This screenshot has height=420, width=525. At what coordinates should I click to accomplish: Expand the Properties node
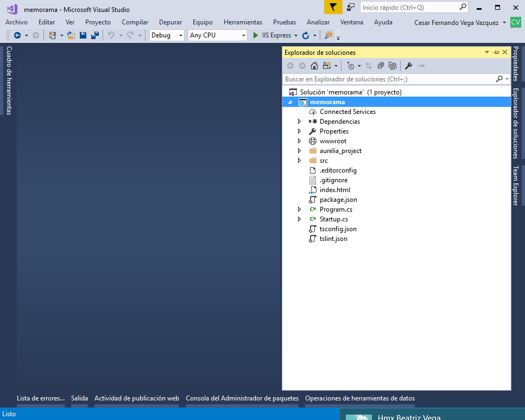[299, 131]
